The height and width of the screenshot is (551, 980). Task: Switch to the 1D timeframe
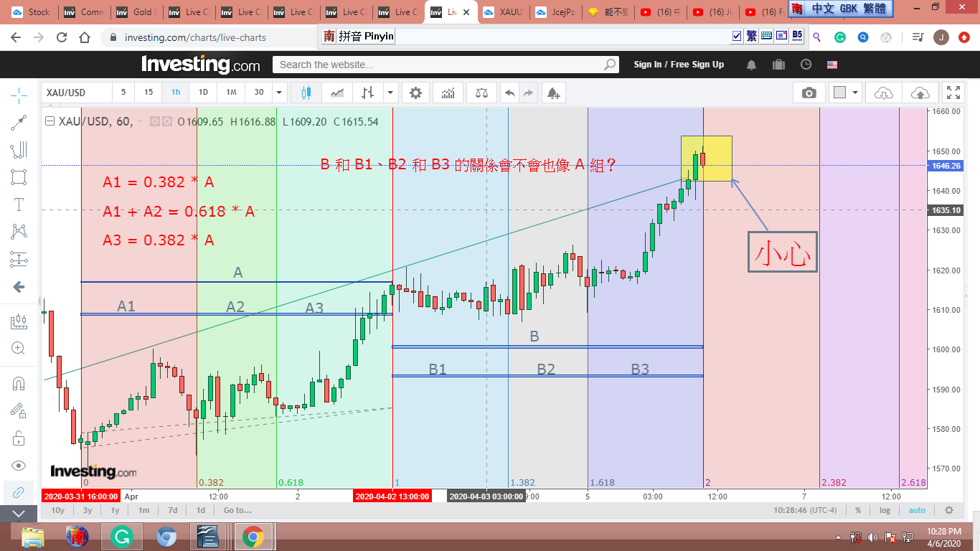click(x=203, y=93)
